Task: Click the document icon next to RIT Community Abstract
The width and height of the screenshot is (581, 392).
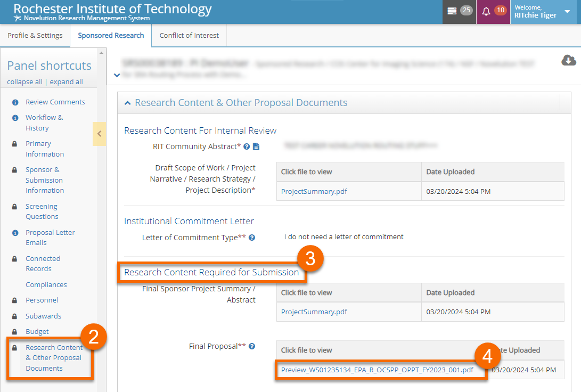Action: (x=256, y=146)
